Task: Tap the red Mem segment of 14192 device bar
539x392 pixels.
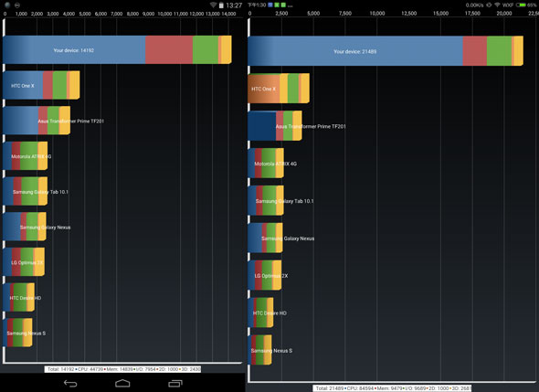Action: pos(169,50)
